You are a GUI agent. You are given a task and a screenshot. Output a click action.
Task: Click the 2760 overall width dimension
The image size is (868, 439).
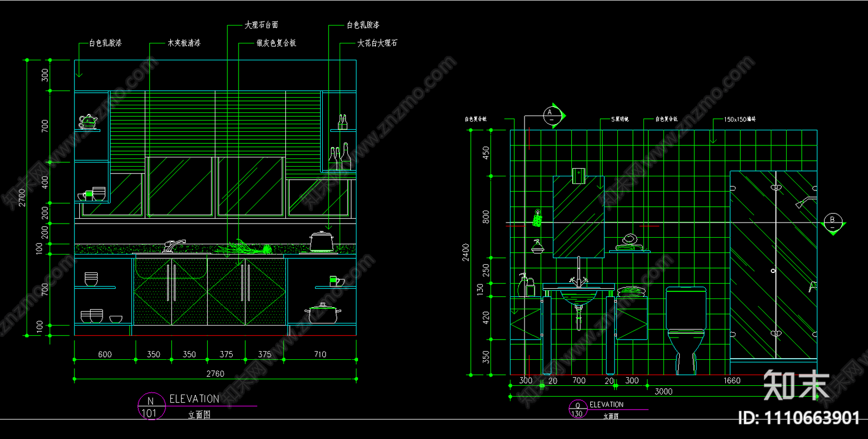215,373
